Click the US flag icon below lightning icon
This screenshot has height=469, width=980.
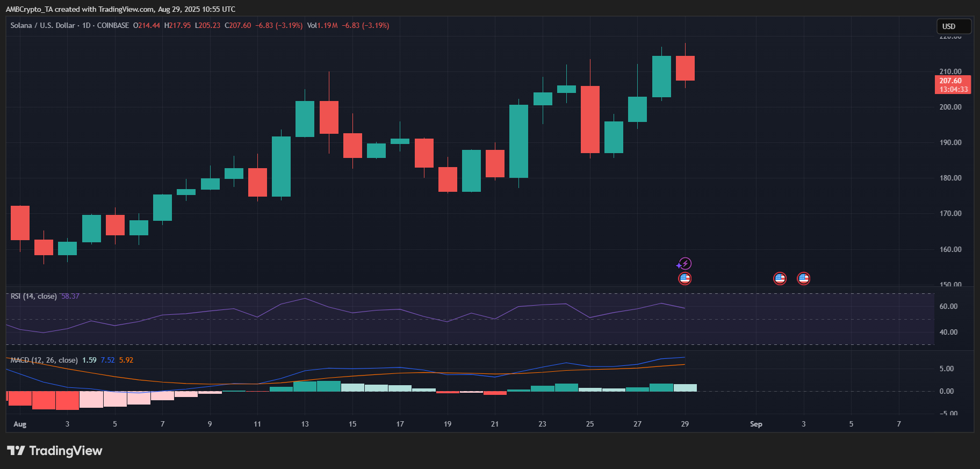point(684,278)
